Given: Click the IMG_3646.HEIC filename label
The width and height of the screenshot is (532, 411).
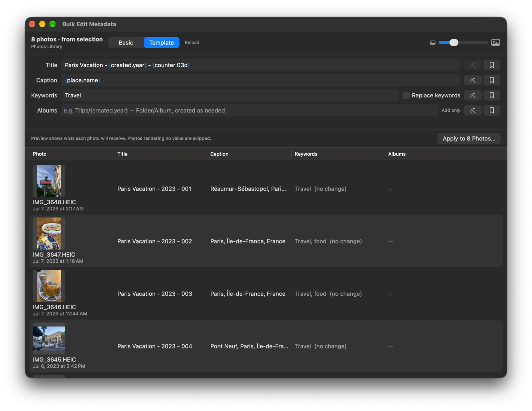Looking at the screenshot, I should click(x=54, y=307).
